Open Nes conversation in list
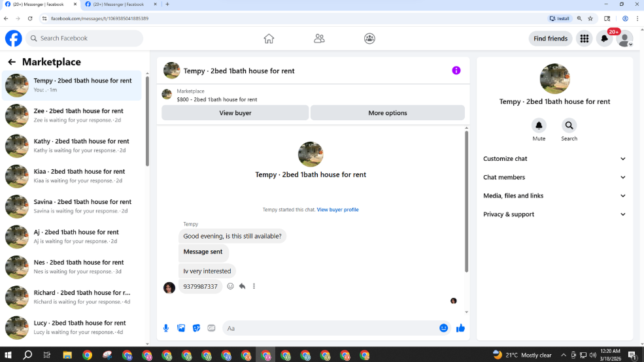This screenshot has width=644, height=362. pos(72,268)
